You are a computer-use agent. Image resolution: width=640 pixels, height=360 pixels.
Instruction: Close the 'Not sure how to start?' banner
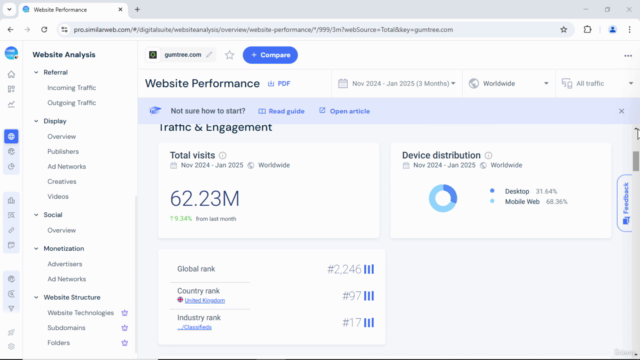621,111
